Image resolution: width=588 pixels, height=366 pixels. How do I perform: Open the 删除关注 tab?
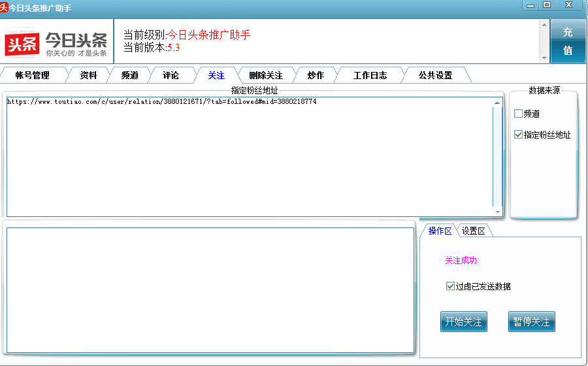pyautogui.click(x=266, y=75)
